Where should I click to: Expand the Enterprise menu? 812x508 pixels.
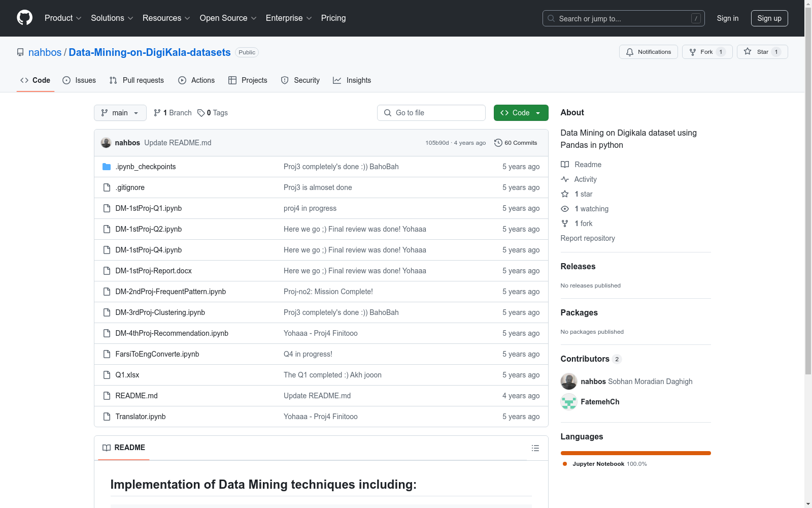click(x=289, y=18)
